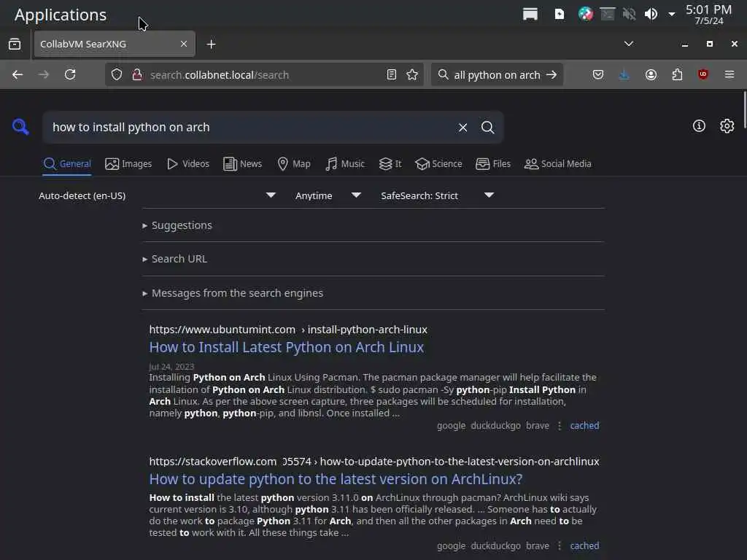The height and width of the screenshot is (560, 747).
Task: Open the system tray dropdown arrow
Action: (x=672, y=15)
